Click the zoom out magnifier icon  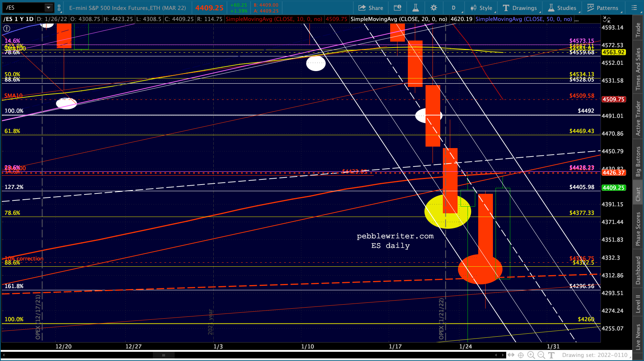541,355
